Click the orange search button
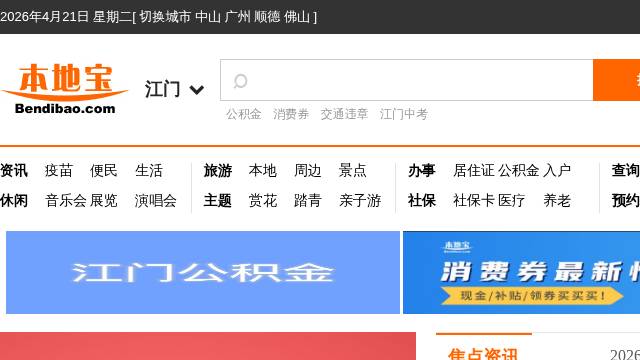 pyautogui.click(x=616, y=80)
